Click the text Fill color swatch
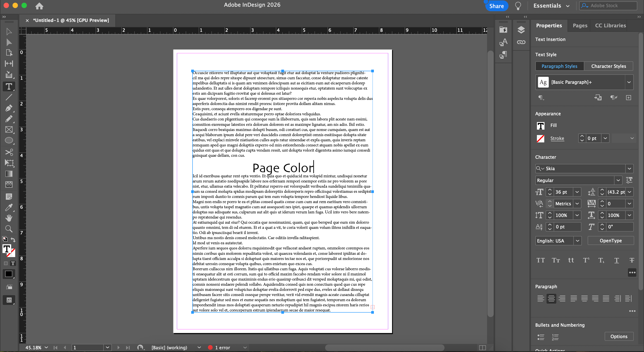This screenshot has width=644, height=352. 540,125
